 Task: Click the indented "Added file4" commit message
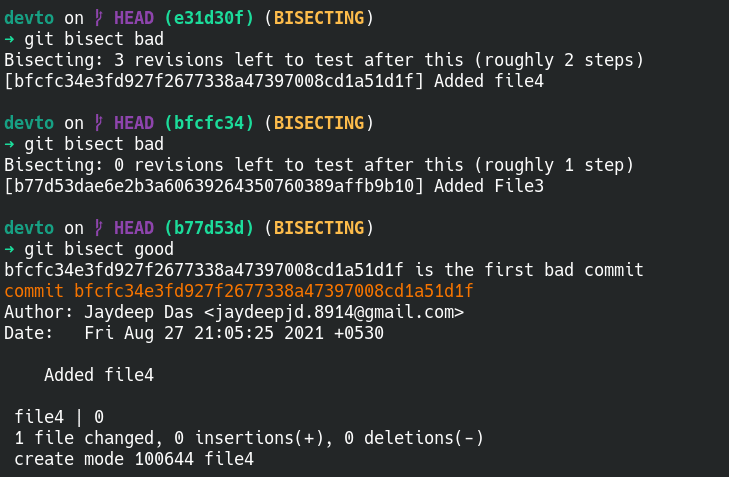click(98, 375)
